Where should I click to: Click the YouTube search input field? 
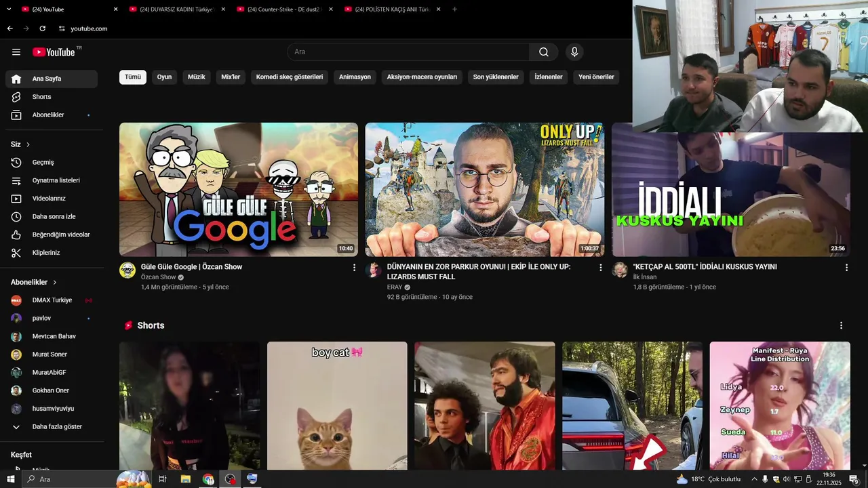click(408, 52)
